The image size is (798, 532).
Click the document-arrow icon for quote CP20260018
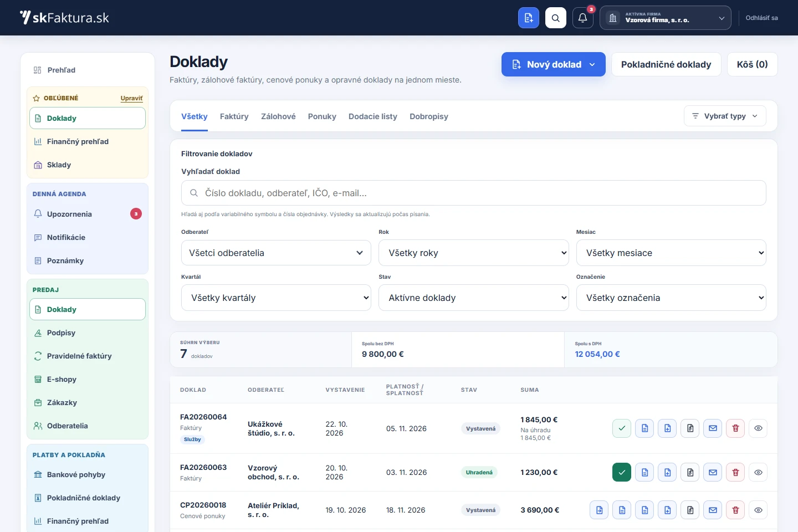(x=600, y=510)
